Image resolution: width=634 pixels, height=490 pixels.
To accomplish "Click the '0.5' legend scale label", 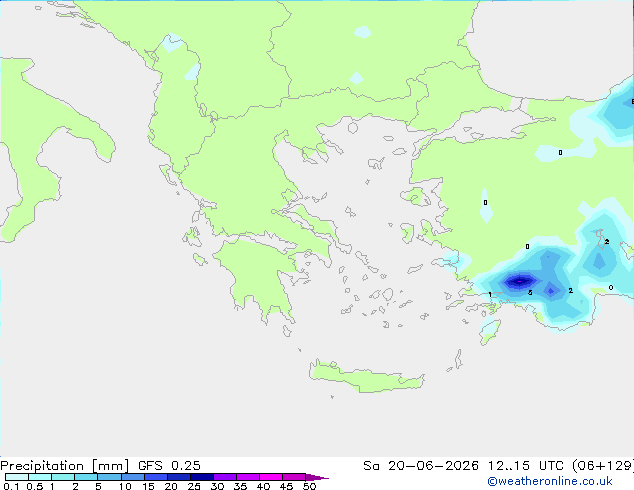I will click(34, 486).
